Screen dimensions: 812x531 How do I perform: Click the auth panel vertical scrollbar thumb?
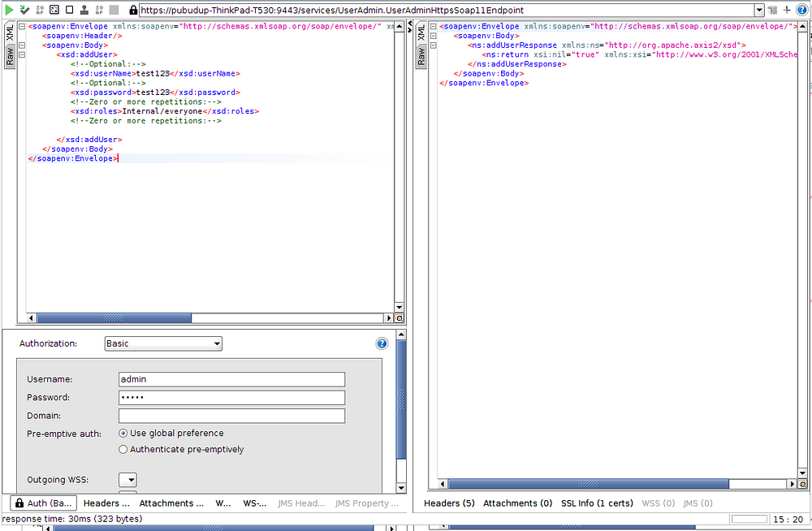point(401,399)
